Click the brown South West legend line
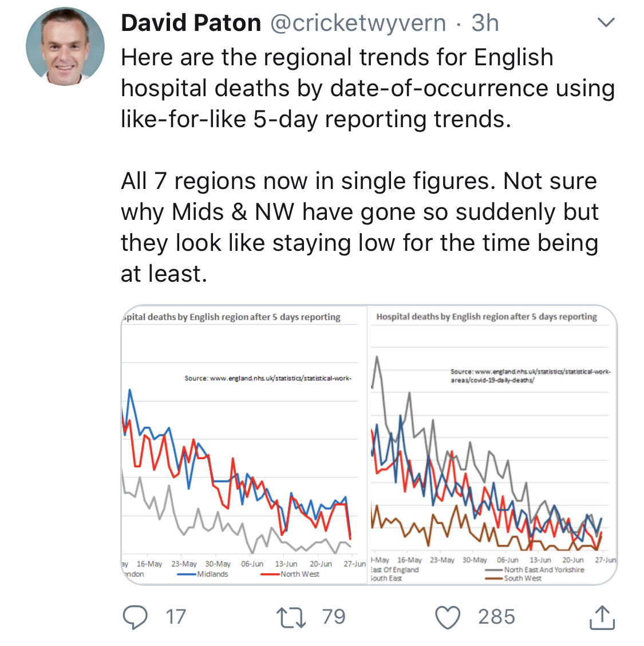Screen dimensions: 644x646 (494, 578)
